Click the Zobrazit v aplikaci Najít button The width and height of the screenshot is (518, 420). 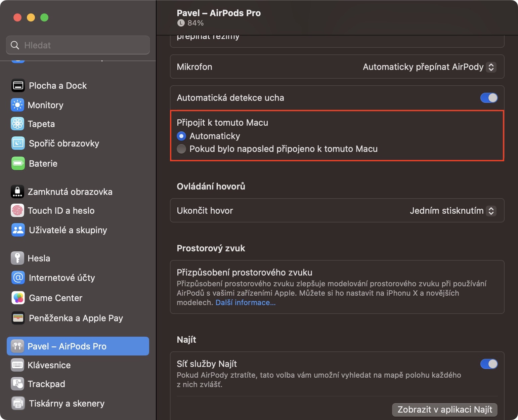click(444, 410)
